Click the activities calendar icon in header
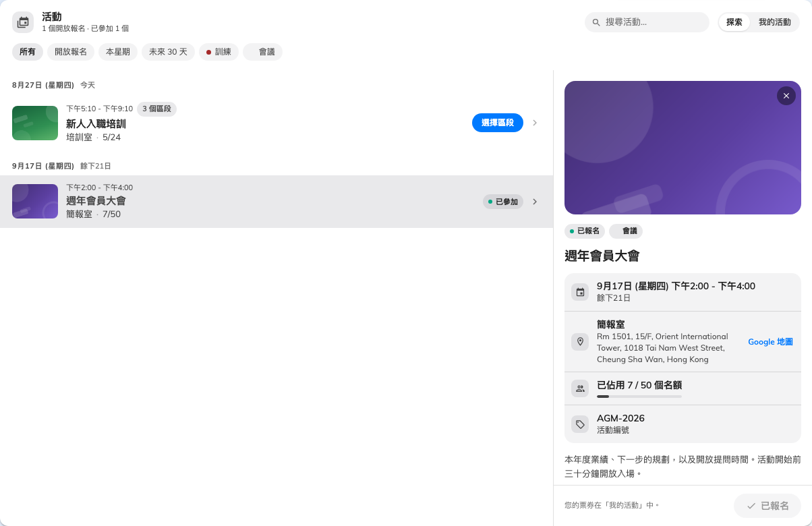812x526 pixels. tap(23, 22)
